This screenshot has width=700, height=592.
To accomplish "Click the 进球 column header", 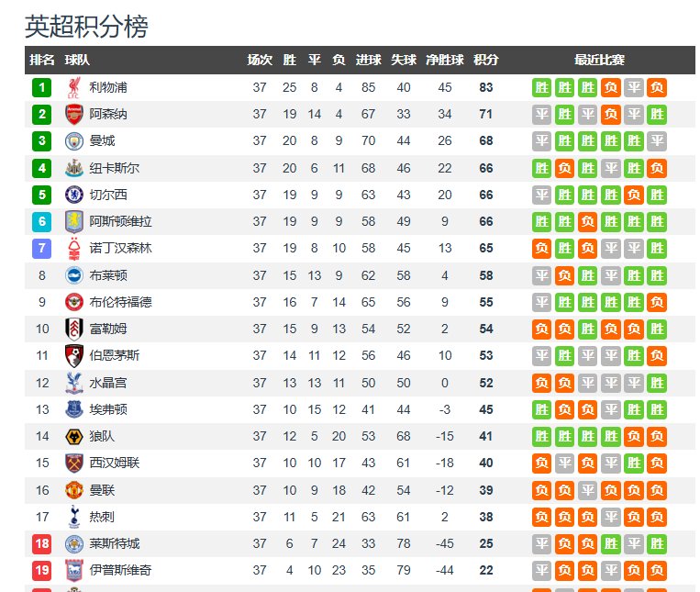I will 368,61.
